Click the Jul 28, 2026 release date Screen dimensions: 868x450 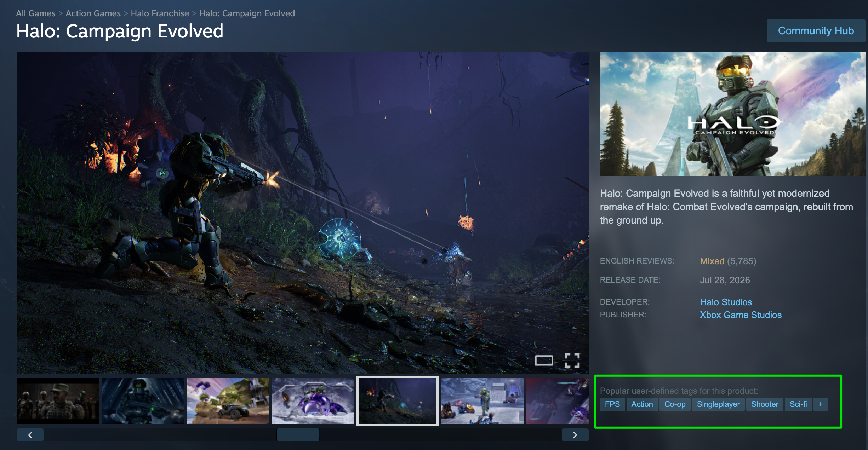(725, 280)
